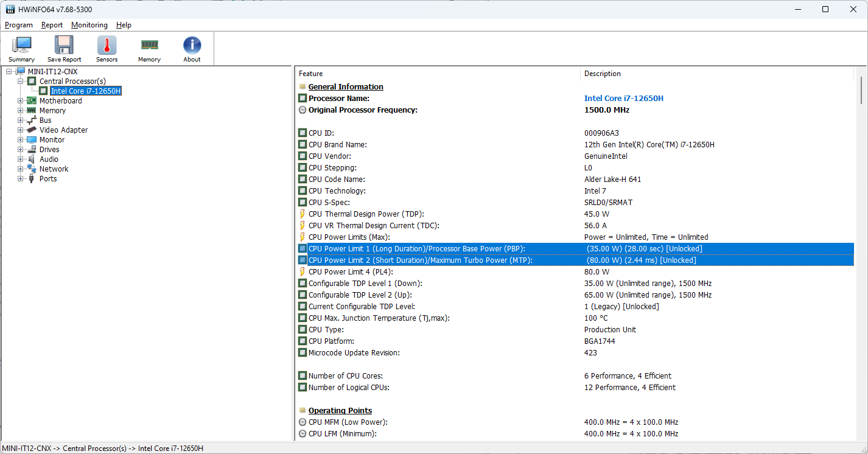Click the HWiNFO64 title bar icon
Image resolution: width=868 pixels, height=454 pixels.
[x=10, y=9]
